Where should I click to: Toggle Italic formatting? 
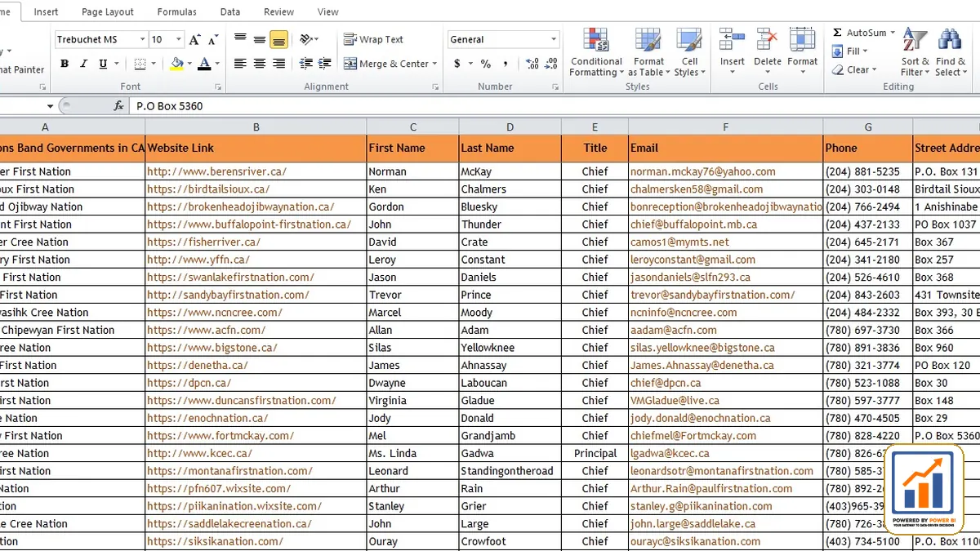coord(84,64)
